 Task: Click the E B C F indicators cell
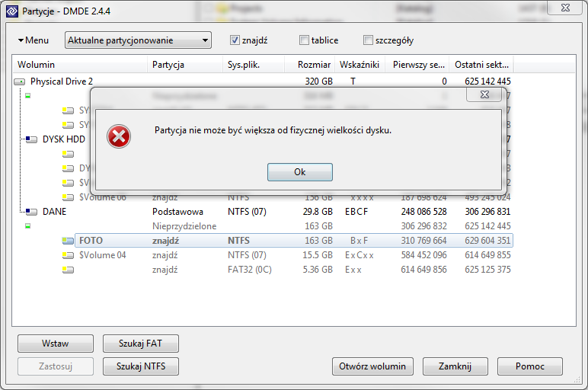pyautogui.click(x=356, y=212)
